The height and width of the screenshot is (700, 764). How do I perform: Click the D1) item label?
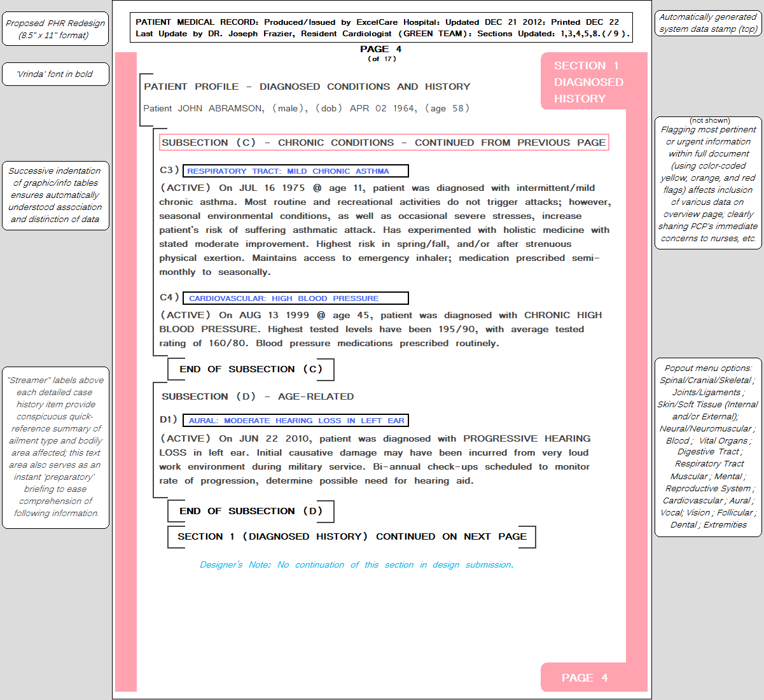click(x=169, y=419)
